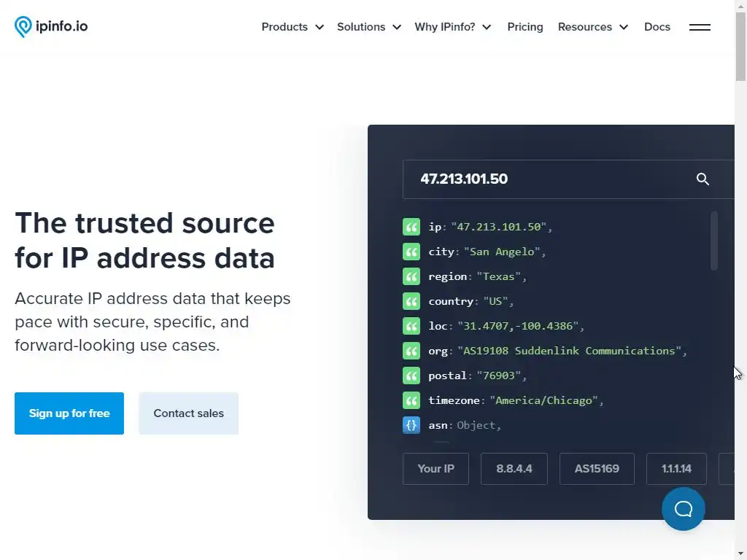Expand the asn object braces icon

411,425
